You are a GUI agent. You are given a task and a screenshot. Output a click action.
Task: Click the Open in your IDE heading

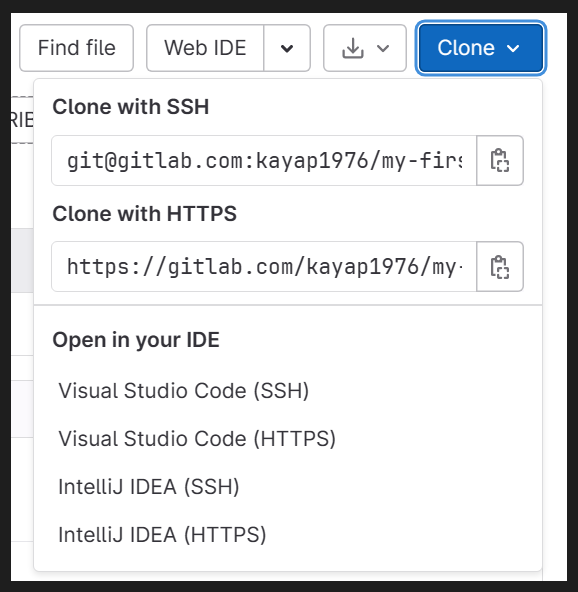136,340
